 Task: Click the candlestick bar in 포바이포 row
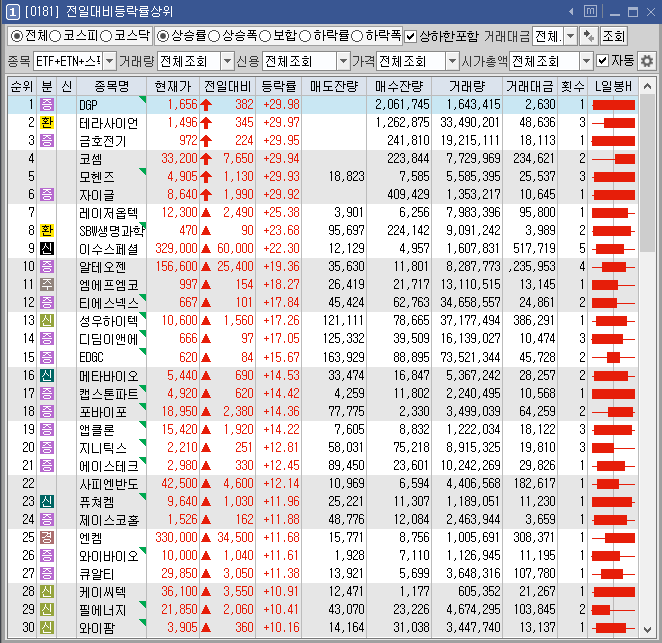613,411
